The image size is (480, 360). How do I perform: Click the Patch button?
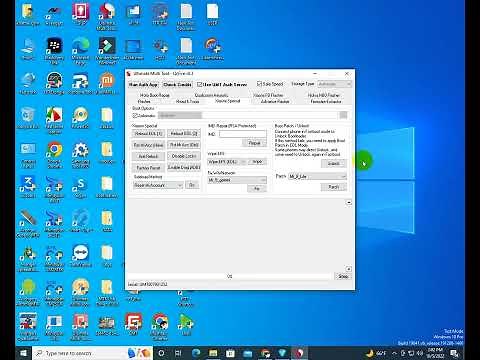pos(334,187)
